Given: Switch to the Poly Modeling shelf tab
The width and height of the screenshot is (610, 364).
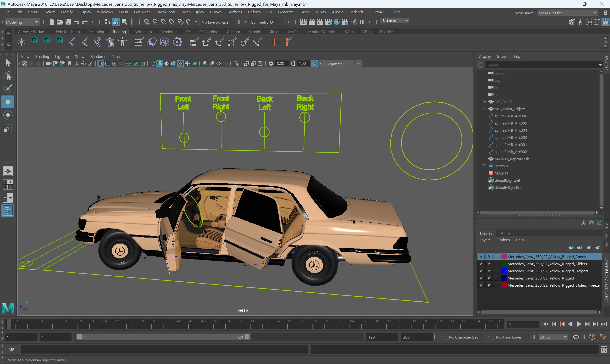Looking at the screenshot, I should (x=67, y=32).
